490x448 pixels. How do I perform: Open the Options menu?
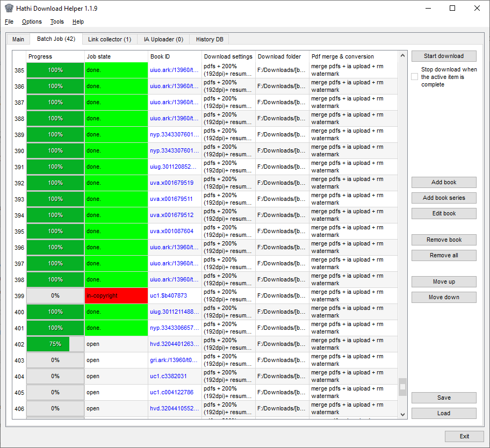[x=32, y=21]
